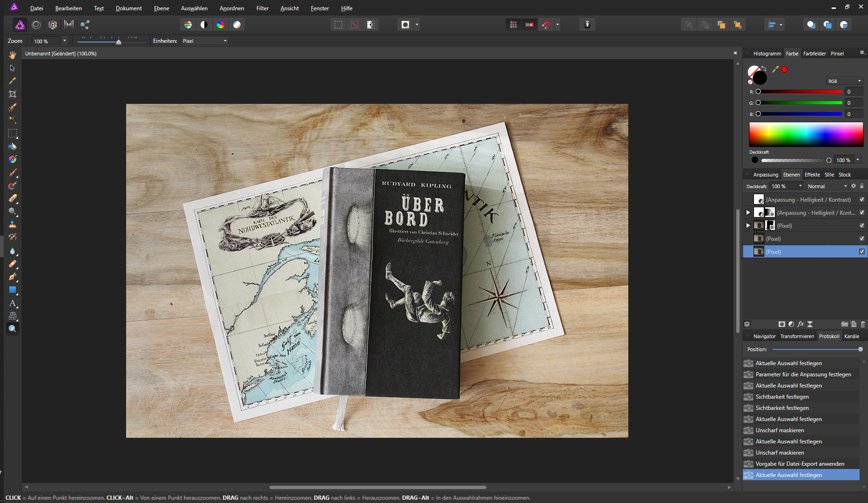Switch to the Kanäle tab
Viewport: 868px width, 503px height.
pyautogui.click(x=852, y=336)
